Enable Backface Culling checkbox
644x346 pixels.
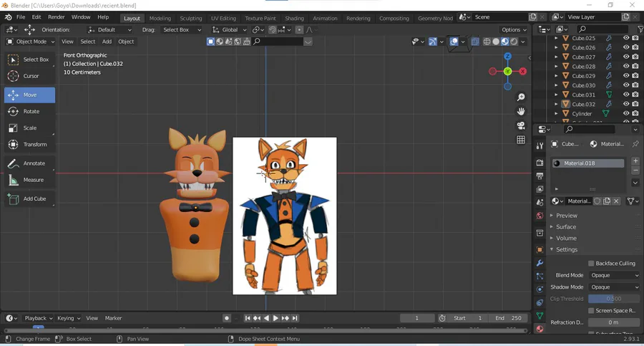(x=592, y=264)
